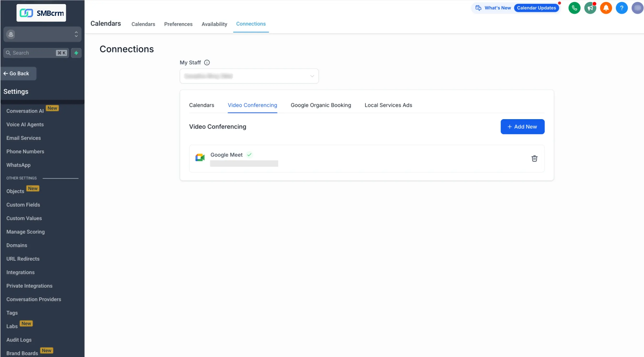644x357 pixels.
Task: Click the What's New link
Action: (x=497, y=8)
